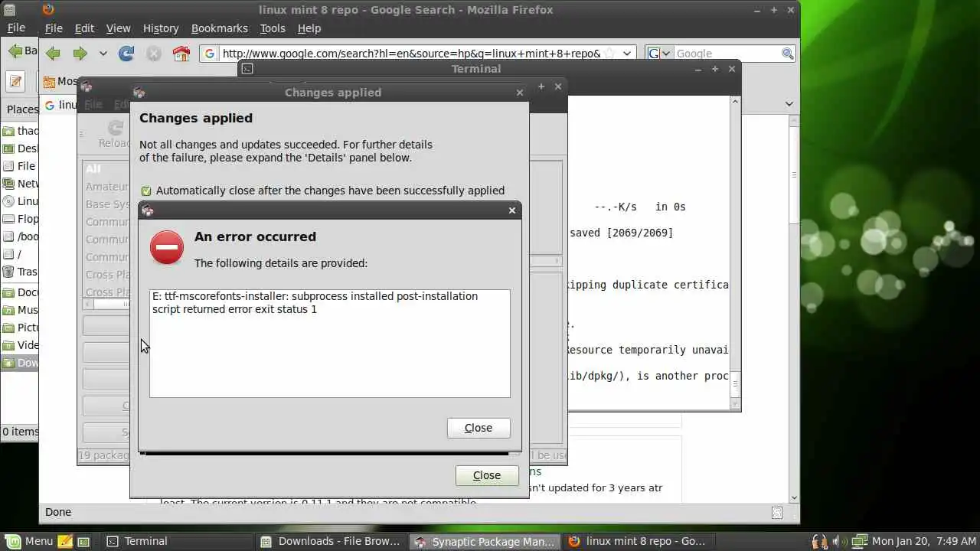Open Firefox History menu
980x551 pixels.
(161, 28)
